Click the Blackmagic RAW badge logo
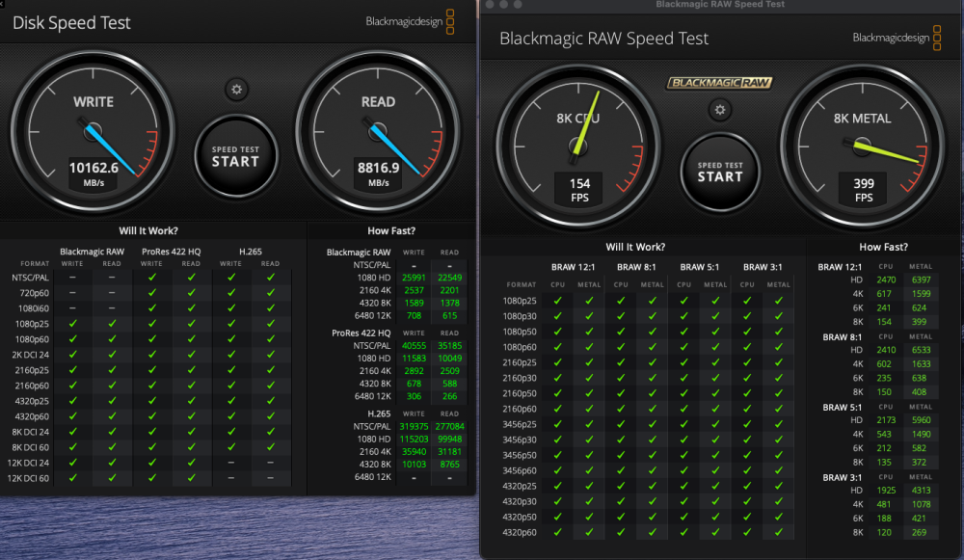The image size is (964, 560). [720, 82]
